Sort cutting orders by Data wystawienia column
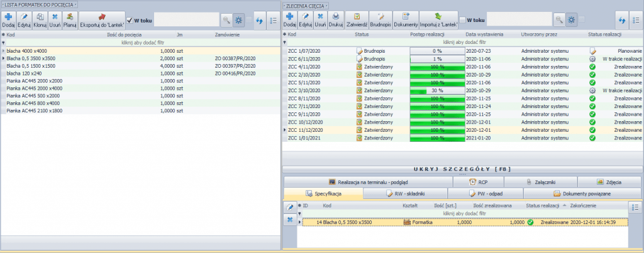The image size is (644, 253). point(484,35)
